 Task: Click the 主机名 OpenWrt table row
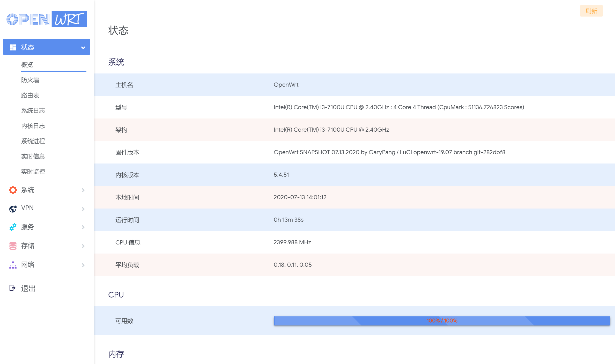[310, 85]
